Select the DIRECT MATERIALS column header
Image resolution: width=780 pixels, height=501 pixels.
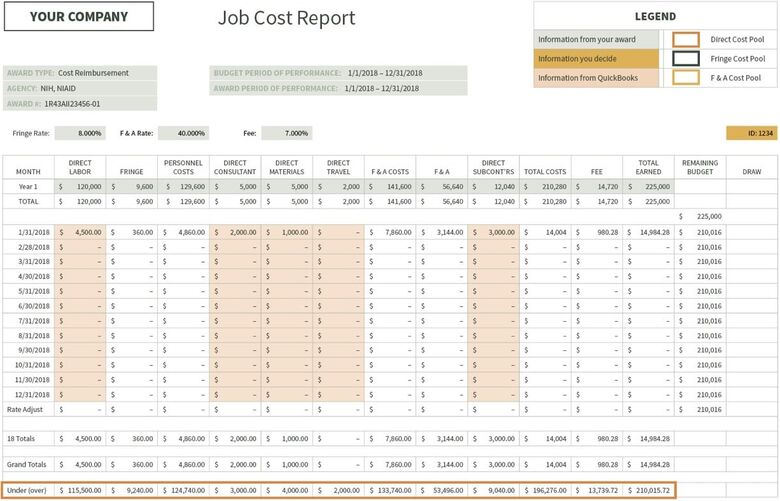pos(287,167)
